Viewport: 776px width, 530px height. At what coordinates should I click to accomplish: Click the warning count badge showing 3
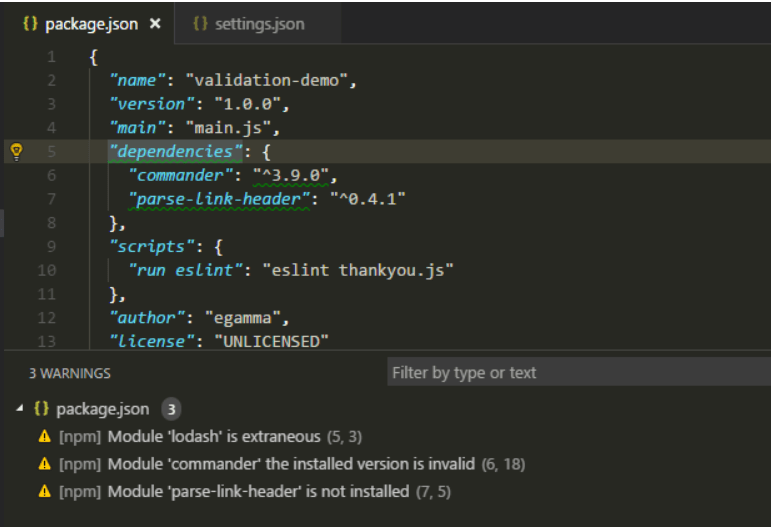pyautogui.click(x=171, y=409)
